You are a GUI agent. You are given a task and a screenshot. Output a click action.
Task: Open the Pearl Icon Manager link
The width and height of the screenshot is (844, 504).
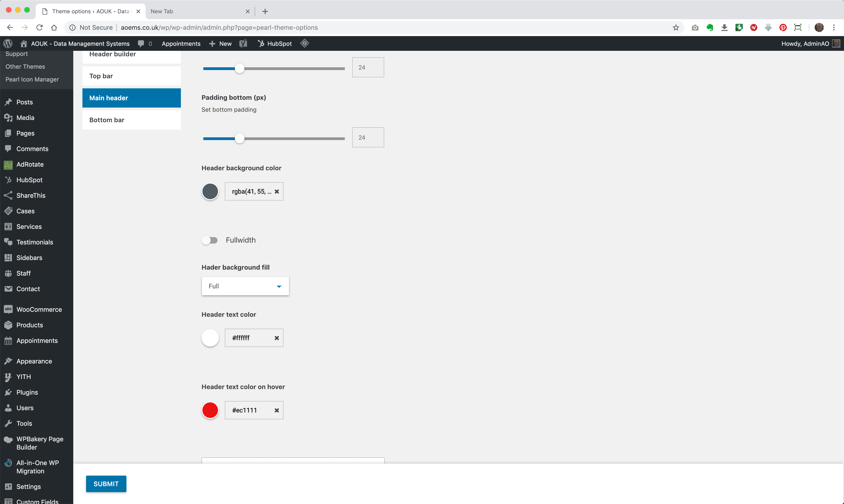point(32,79)
